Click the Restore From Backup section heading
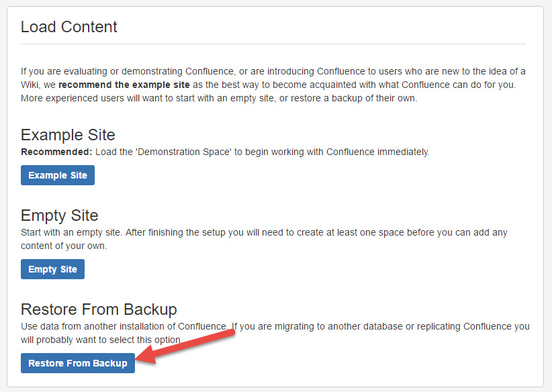Screen dimensions: 552x392 coord(99,309)
